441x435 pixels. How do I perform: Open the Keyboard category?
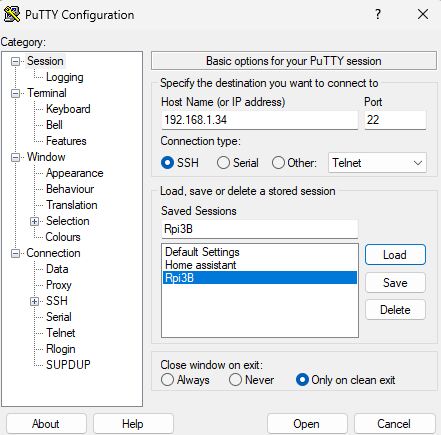pyautogui.click(x=68, y=109)
